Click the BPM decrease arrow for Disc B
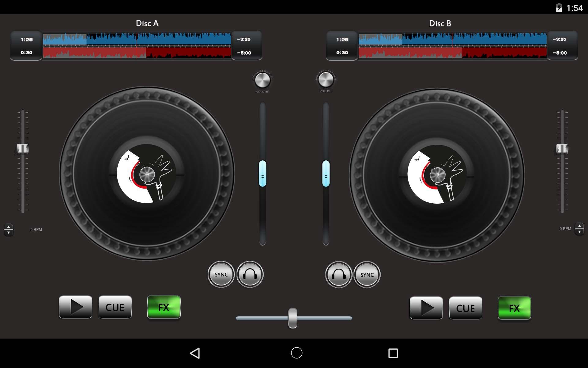 (x=579, y=232)
